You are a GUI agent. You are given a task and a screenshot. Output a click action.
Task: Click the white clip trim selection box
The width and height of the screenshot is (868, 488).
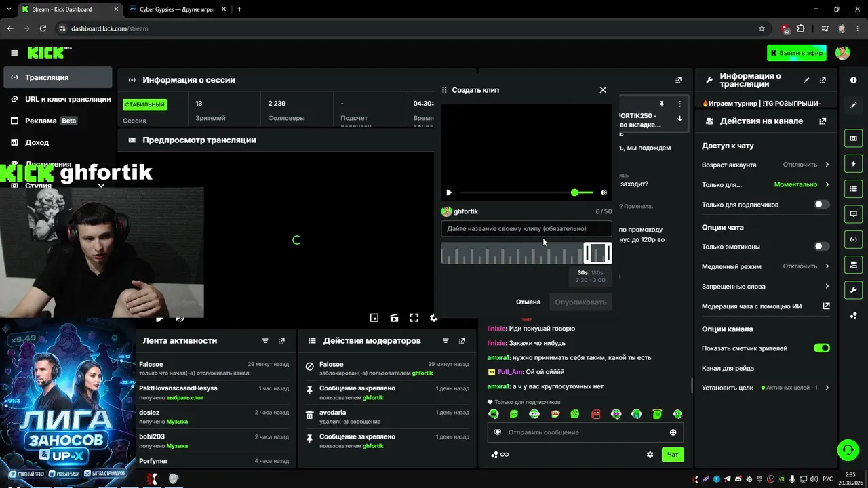click(x=597, y=253)
